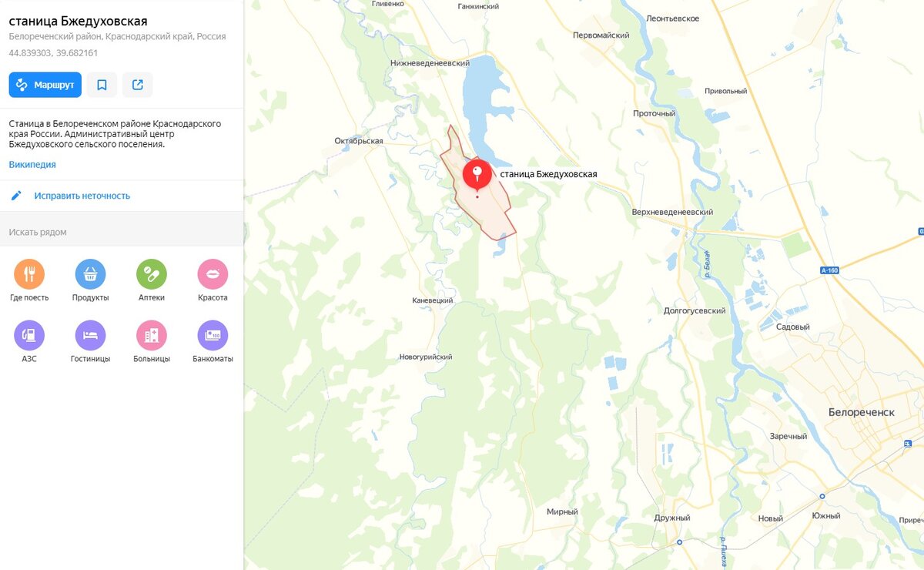Choose the Красота beauty icon
924x570 pixels.
[213, 273]
